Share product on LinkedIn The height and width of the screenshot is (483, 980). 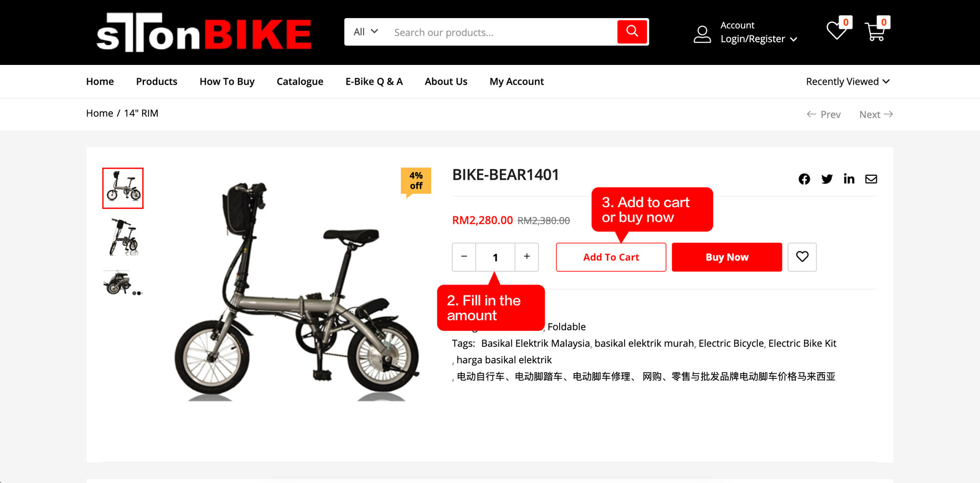point(849,179)
